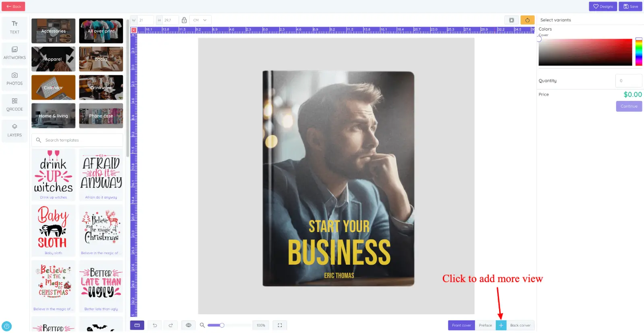Open the Layers panel

(x=14, y=131)
